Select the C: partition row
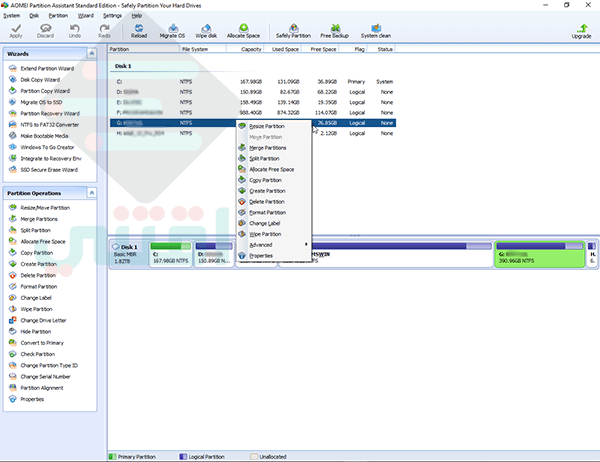Screen dimensions: 600x462 coord(253,82)
